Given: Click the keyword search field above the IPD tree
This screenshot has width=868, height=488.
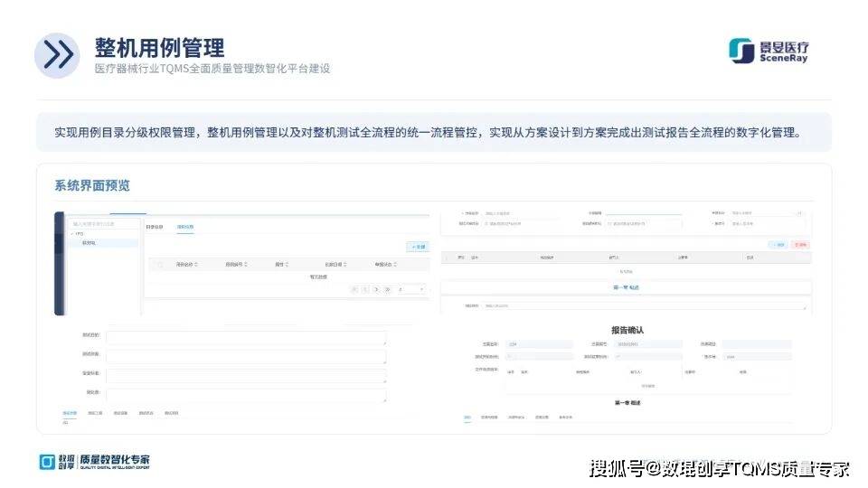Looking at the screenshot, I should point(103,224).
